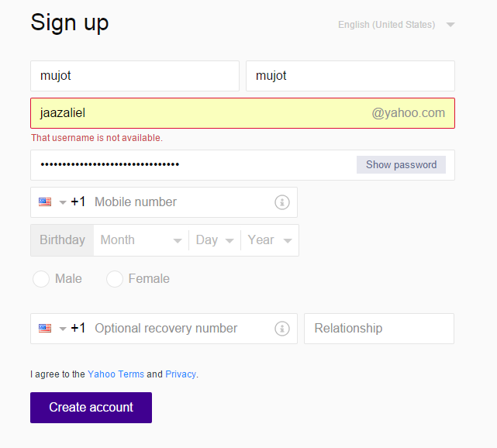Image resolution: width=497 pixels, height=448 pixels.
Task: Click the first name field
Action: [x=135, y=76]
